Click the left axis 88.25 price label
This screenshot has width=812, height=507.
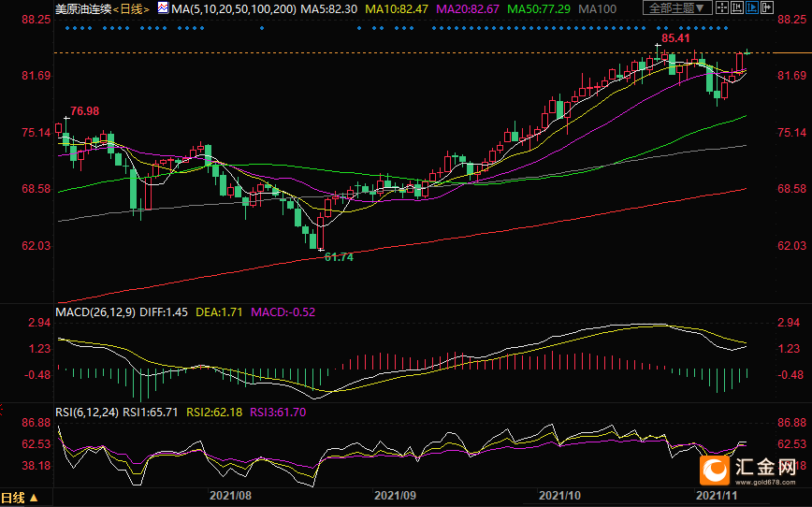[x=36, y=20]
